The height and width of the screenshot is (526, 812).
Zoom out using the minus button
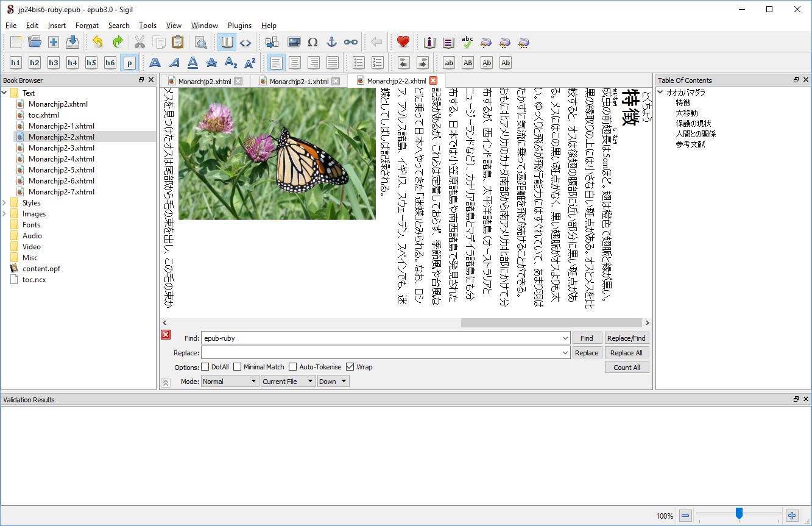(x=685, y=516)
